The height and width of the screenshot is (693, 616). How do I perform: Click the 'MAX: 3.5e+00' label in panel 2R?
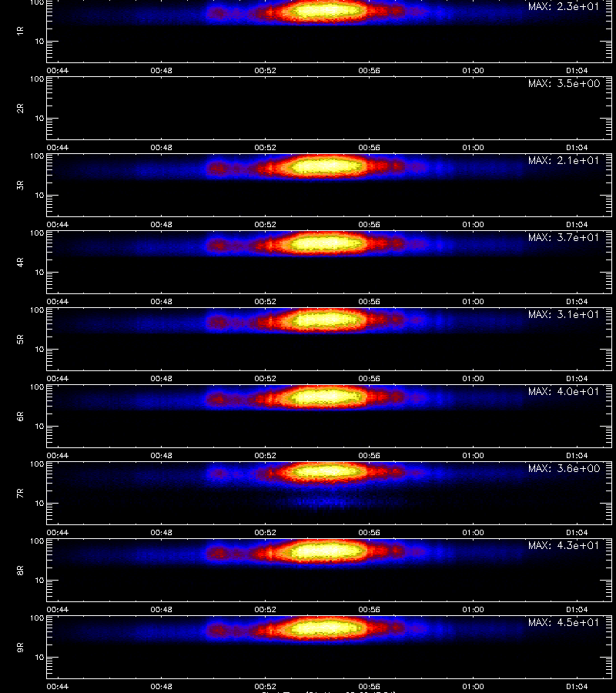click(564, 83)
